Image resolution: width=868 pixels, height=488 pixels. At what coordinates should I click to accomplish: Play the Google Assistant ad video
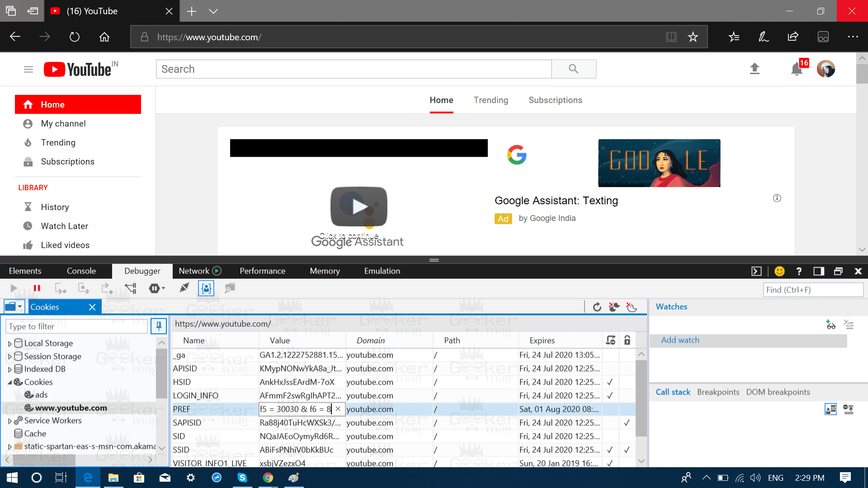(359, 206)
